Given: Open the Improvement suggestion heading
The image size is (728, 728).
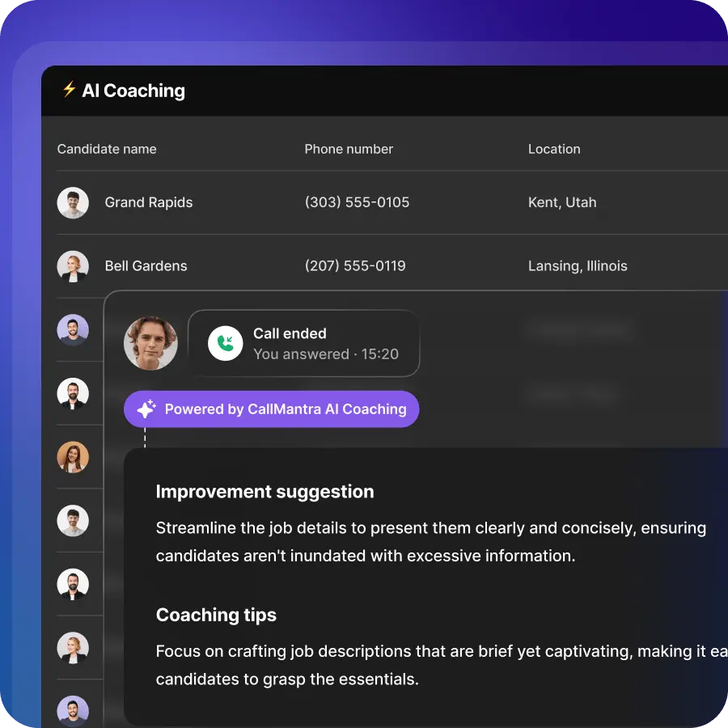Looking at the screenshot, I should [x=265, y=492].
